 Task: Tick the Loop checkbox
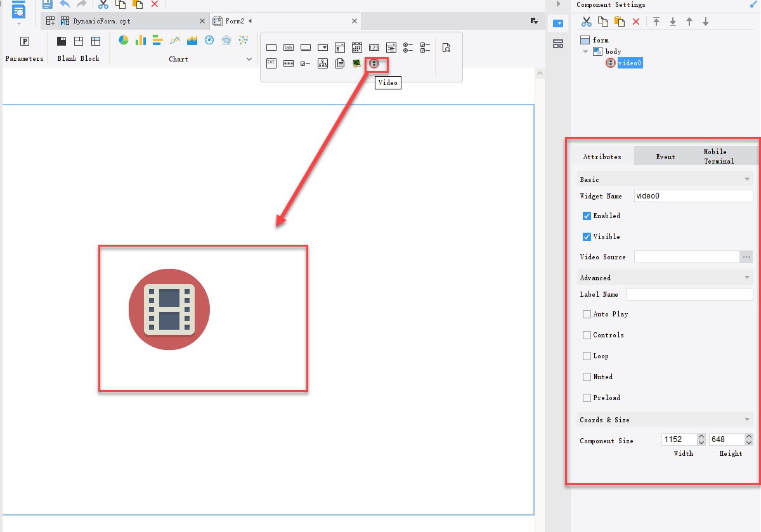[587, 356]
